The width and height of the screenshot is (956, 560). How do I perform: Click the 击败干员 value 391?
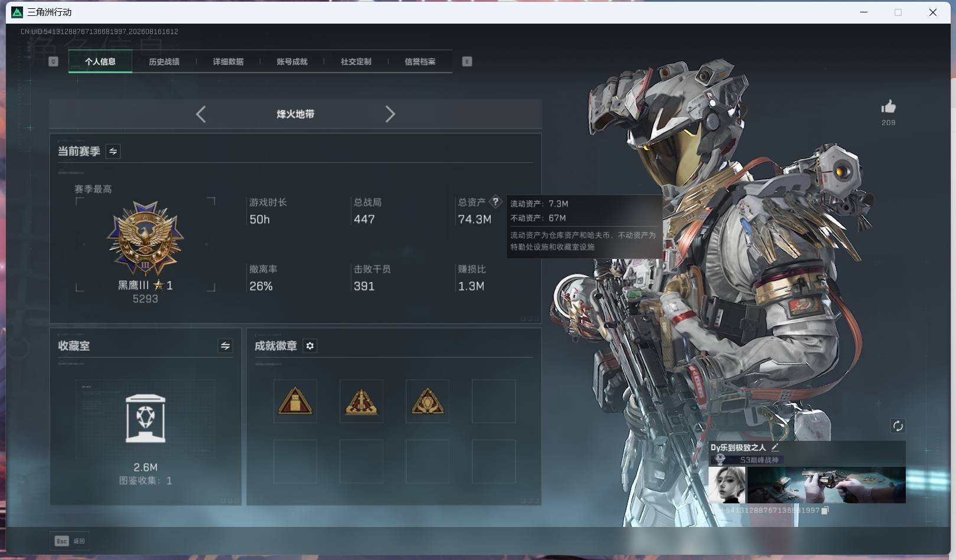coord(364,286)
